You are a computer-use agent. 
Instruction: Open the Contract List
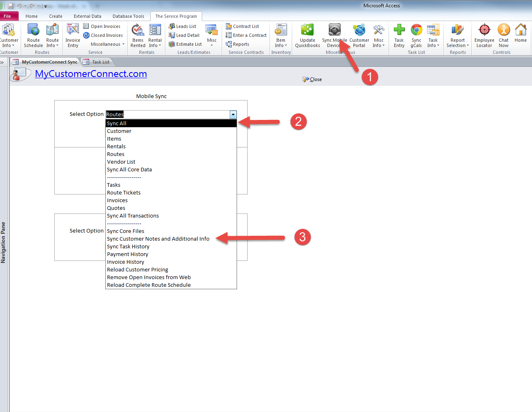[x=242, y=26]
